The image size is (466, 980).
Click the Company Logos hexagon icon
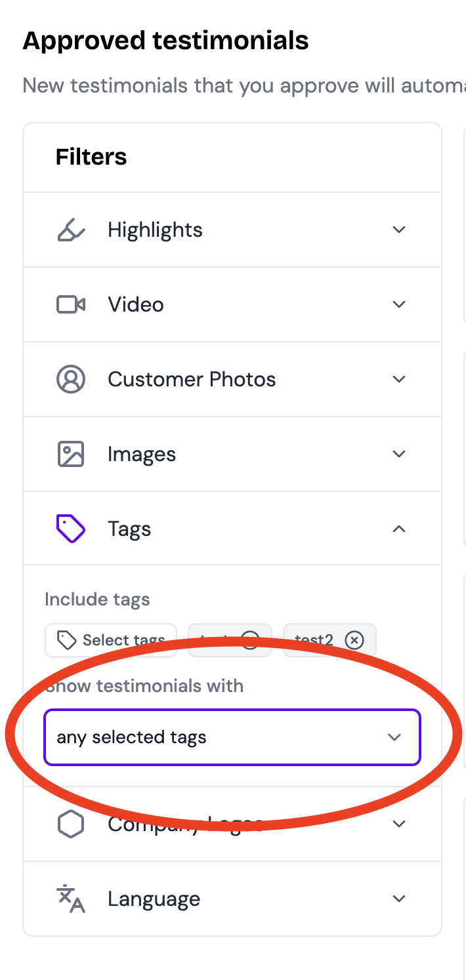(x=71, y=824)
